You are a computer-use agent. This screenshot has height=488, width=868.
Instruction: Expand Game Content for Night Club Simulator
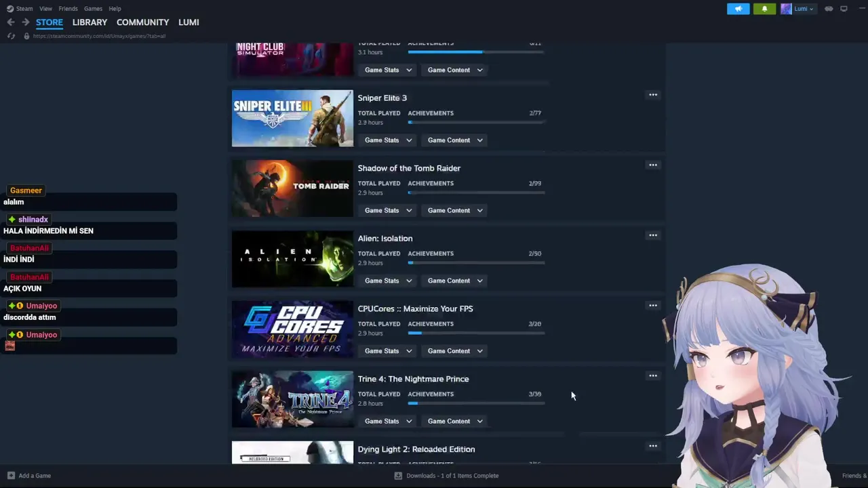coord(455,70)
